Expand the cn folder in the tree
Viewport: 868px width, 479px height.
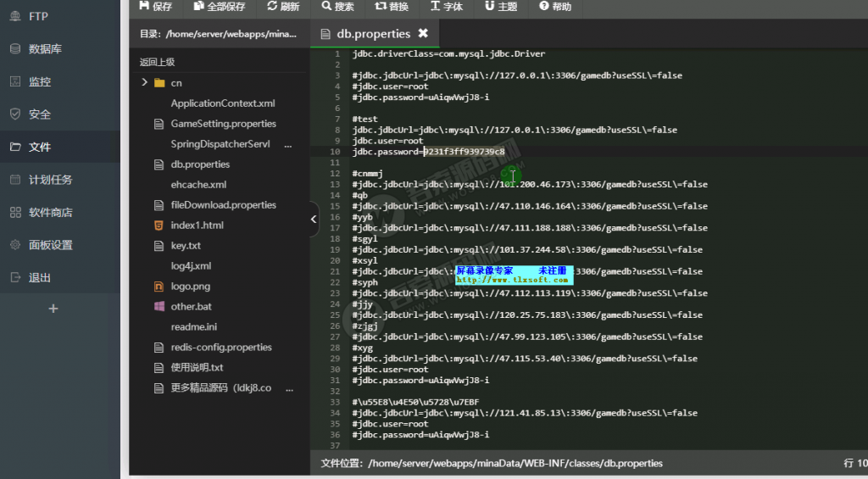(x=145, y=82)
